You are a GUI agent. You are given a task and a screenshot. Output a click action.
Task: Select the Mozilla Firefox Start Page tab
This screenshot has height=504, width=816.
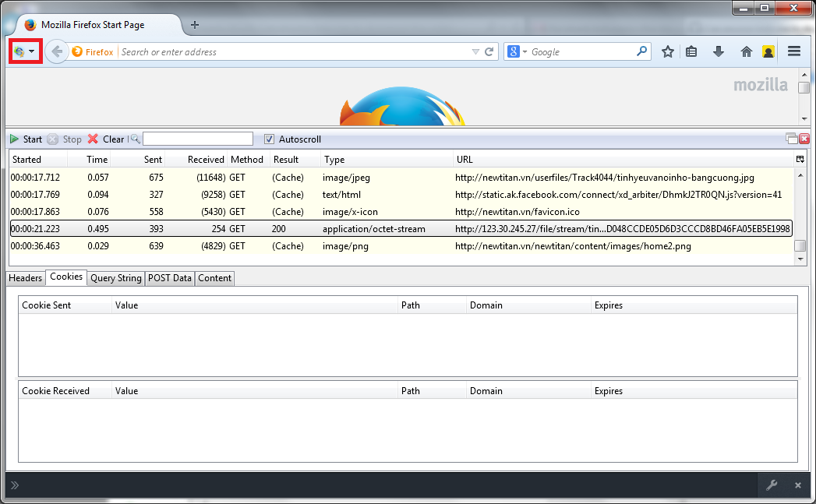point(99,25)
